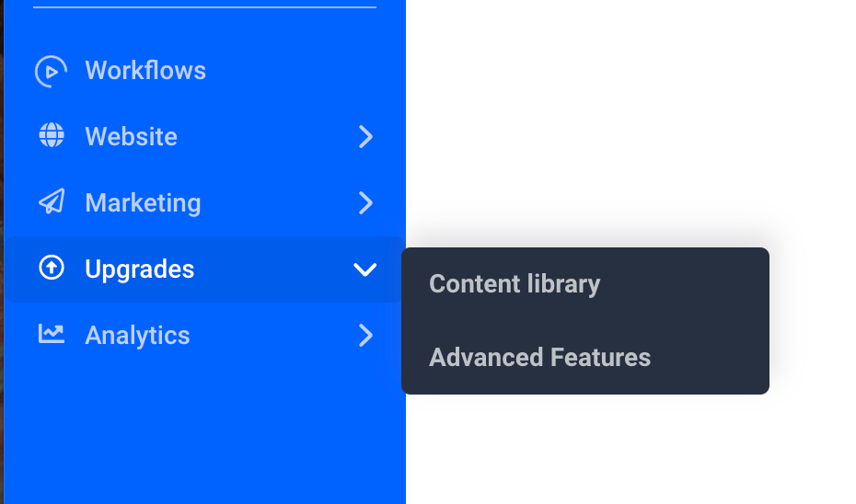856x504 pixels.
Task: Expand the Website submenu chevron
Action: point(365,136)
